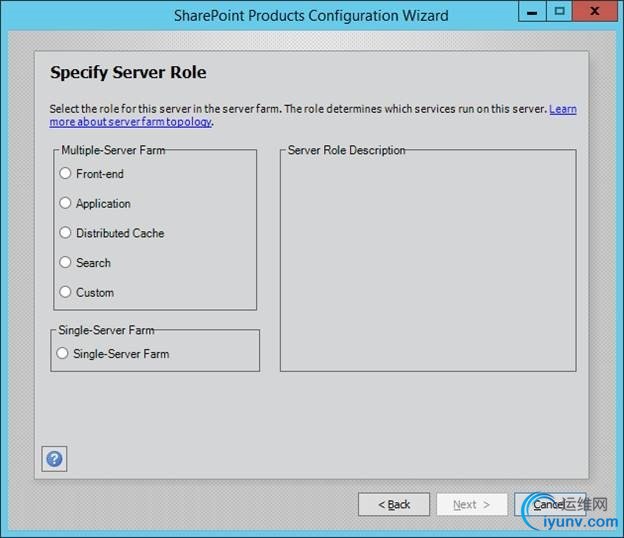Click the SharePoint Products Configuration Wizard title
624x538 pixels.
coord(311,16)
